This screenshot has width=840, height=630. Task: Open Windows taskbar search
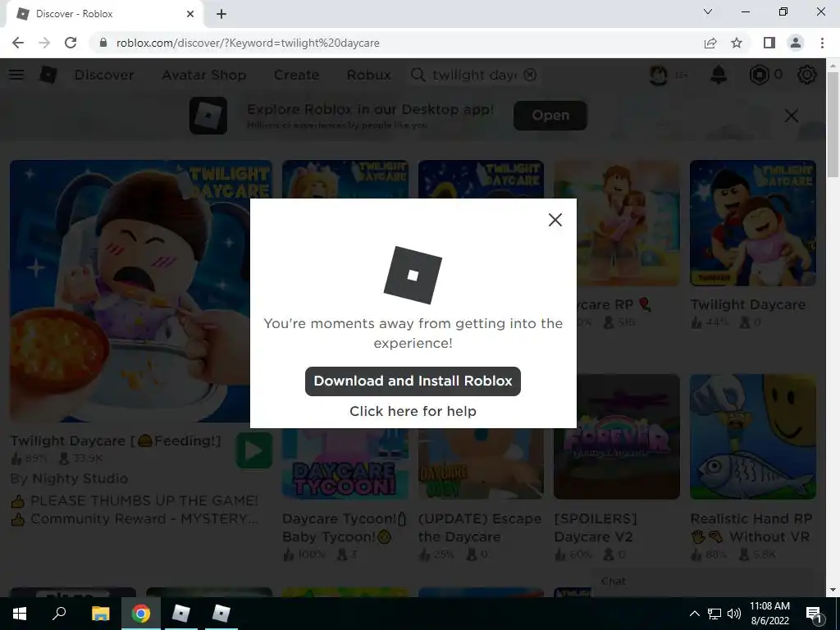pos(59,614)
